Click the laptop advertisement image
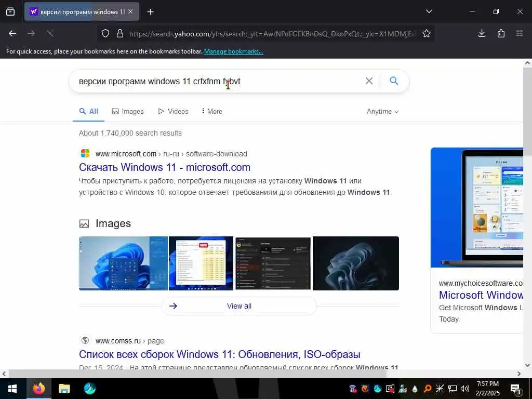The image size is (532, 399). tap(477, 207)
